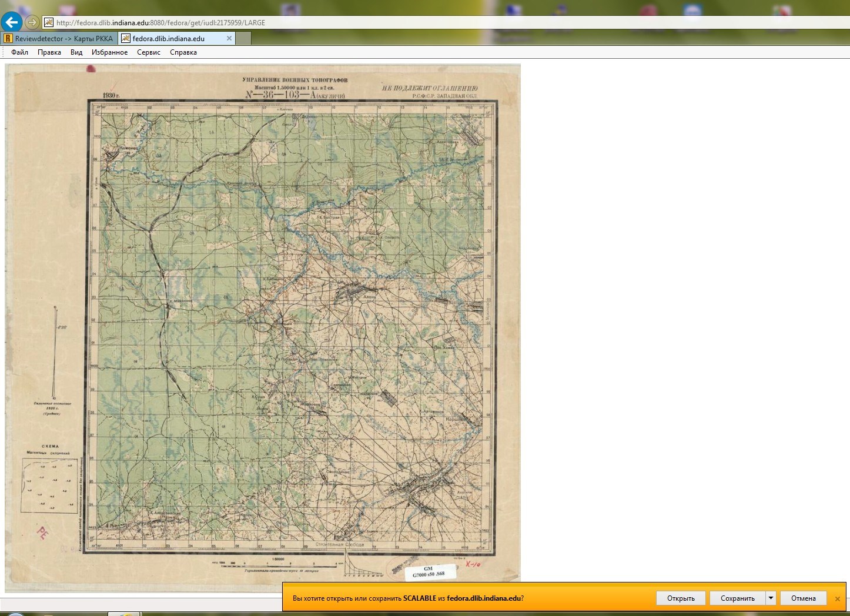Open the Избранное menu
850x616 pixels.
point(109,52)
